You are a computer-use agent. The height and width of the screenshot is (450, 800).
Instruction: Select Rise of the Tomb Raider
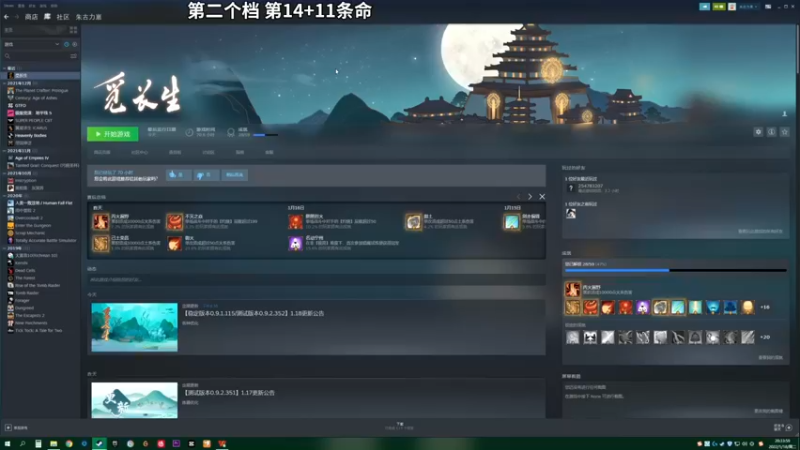coord(37,286)
